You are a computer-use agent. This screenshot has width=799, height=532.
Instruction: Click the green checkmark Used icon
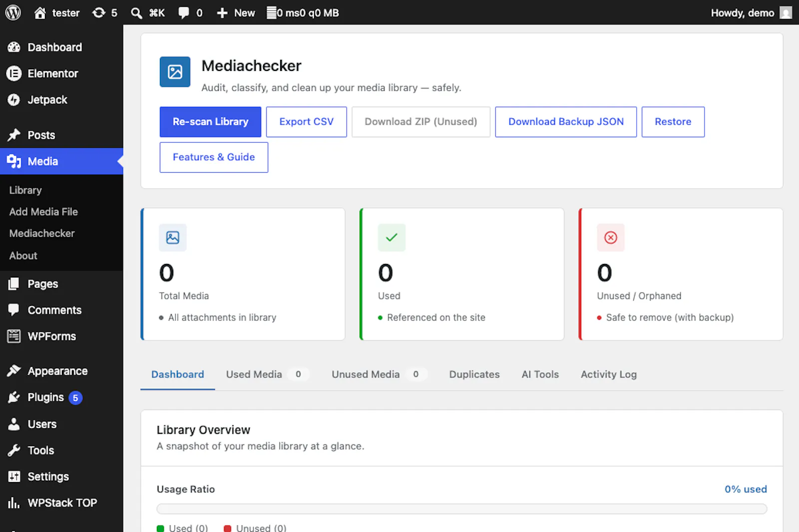tap(392, 238)
